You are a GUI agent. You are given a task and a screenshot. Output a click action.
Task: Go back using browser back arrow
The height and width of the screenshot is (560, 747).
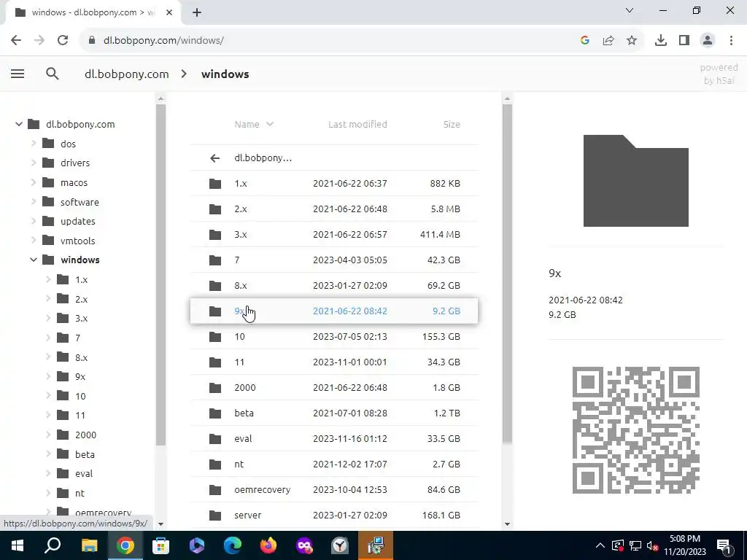click(x=16, y=41)
